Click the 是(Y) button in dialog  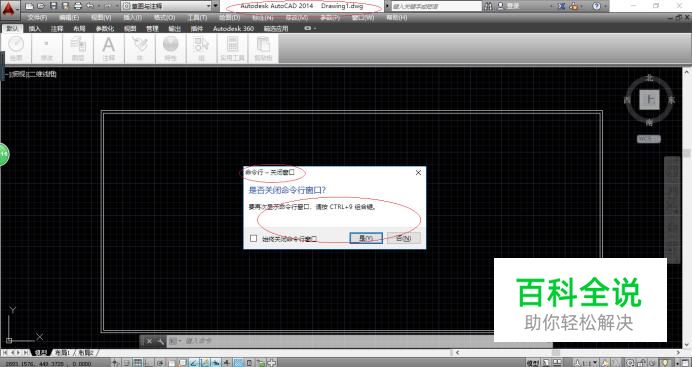click(366, 238)
